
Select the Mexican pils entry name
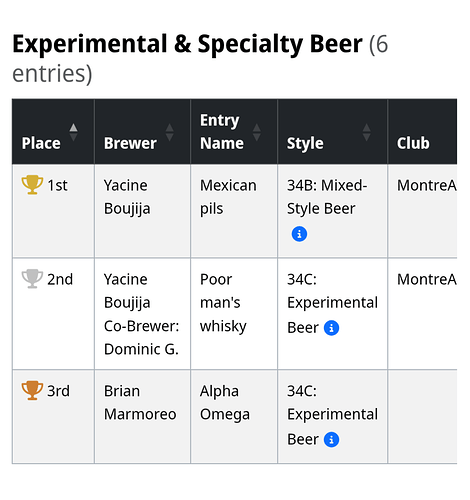[228, 197]
